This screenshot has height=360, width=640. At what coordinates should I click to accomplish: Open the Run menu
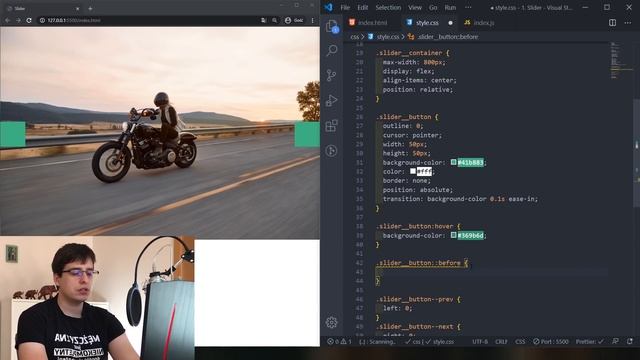[450, 7]
